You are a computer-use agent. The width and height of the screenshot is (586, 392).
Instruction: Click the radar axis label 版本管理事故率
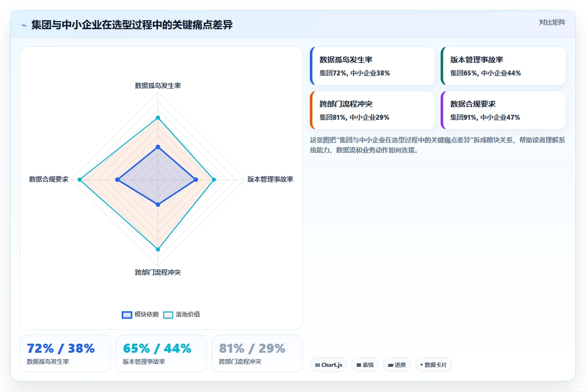pyautogui.click(x=270, y=179)
